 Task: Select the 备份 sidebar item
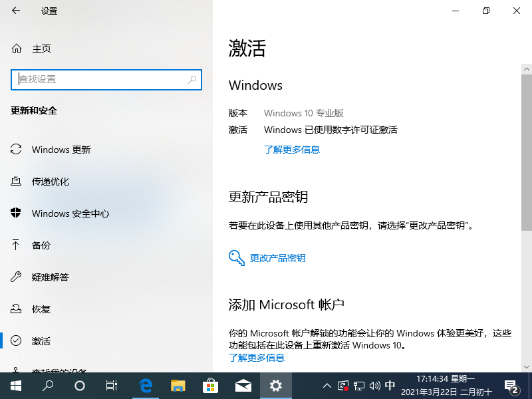[x=41, y=245]
